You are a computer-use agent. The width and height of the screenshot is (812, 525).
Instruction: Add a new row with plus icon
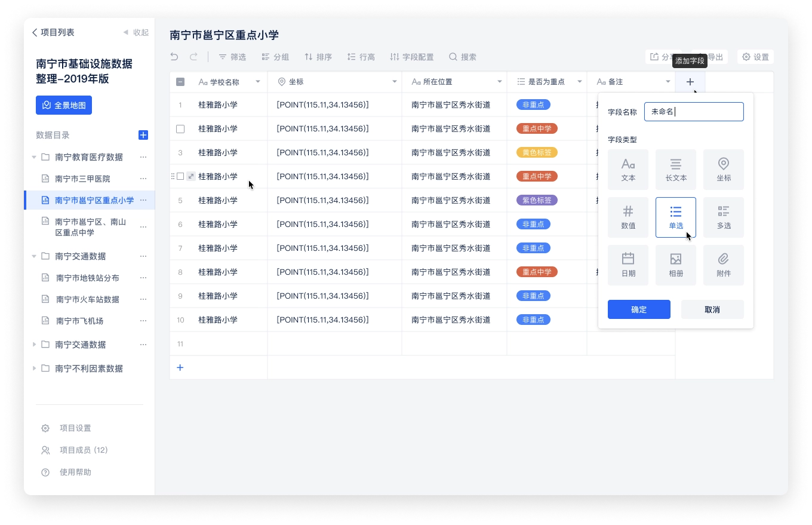tap(180, 367)
